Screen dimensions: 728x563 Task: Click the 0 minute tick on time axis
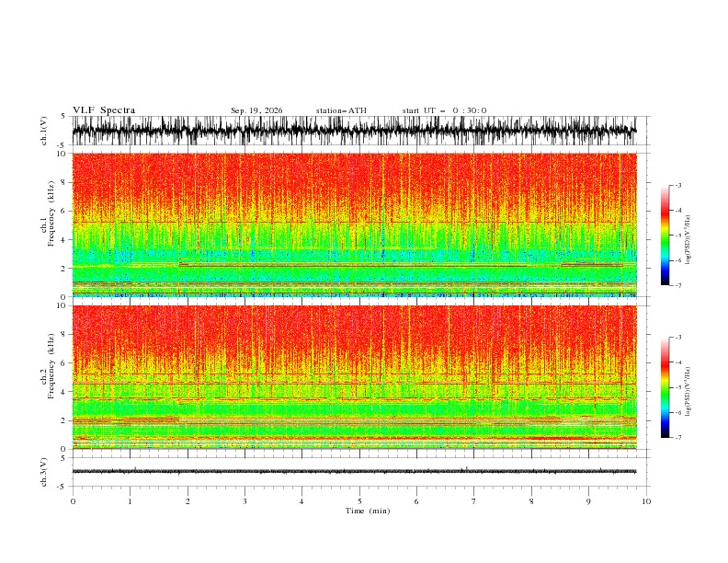pos(73,501)
